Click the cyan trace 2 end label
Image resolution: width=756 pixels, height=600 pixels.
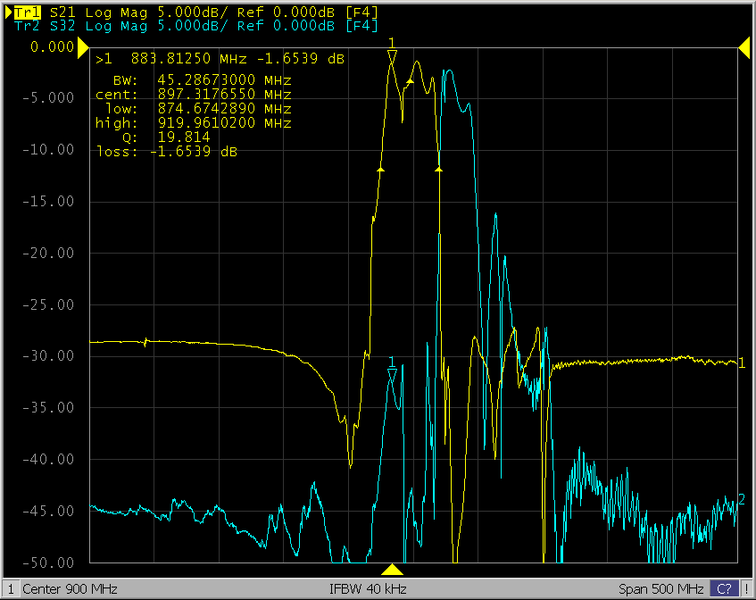[x=741, y=499]
